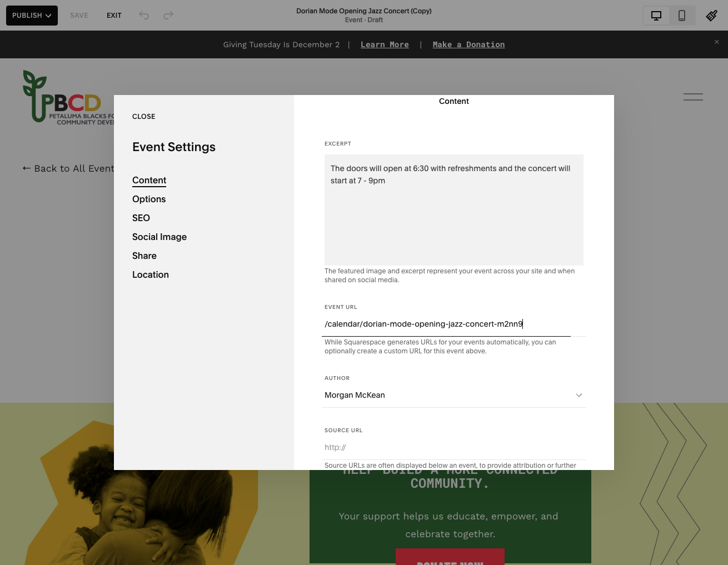Click the "Event Settings" heading

point(174,147)
